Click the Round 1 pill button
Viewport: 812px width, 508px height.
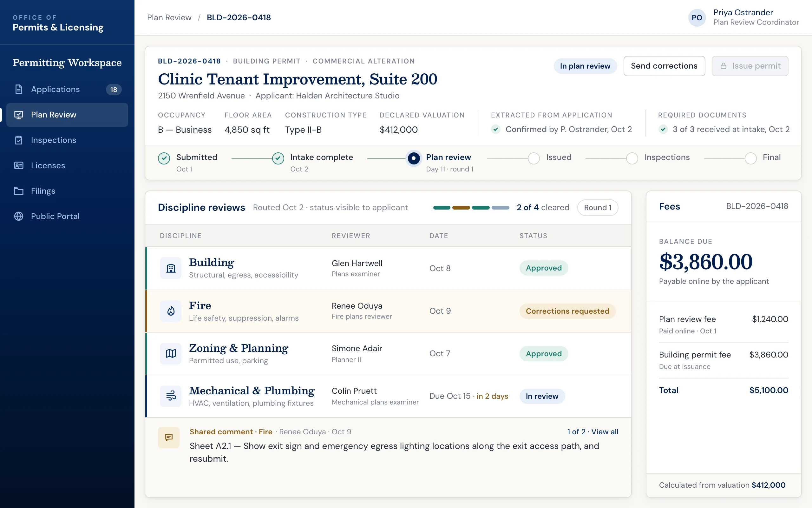tap(598, 208)
